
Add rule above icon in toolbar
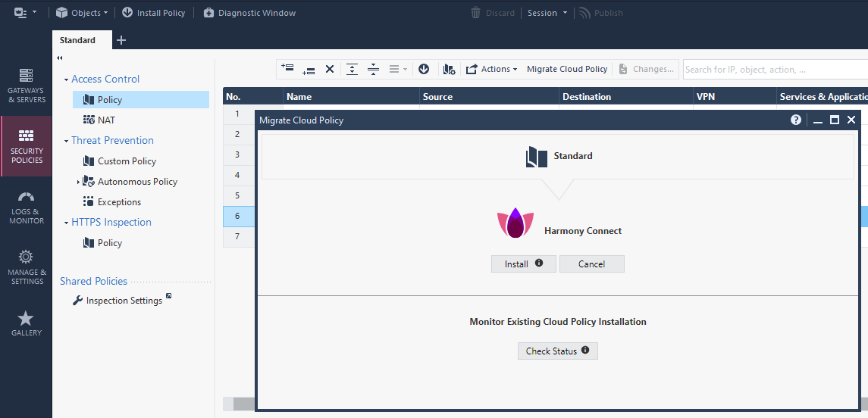287,67
